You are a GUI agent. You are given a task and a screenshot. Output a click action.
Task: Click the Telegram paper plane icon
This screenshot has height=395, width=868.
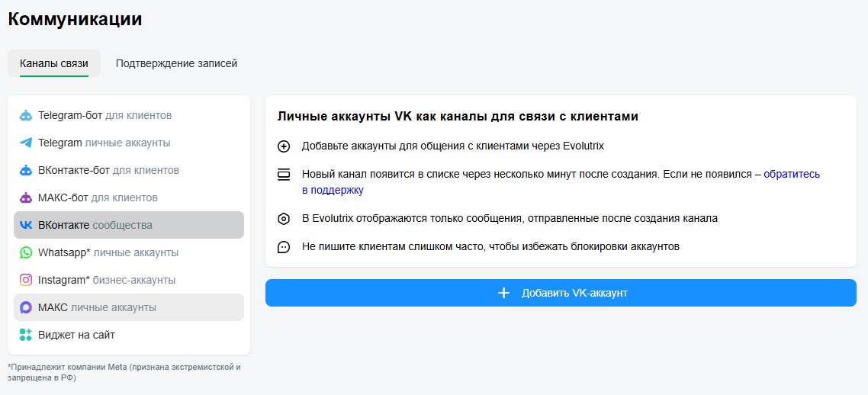(26, 143)
